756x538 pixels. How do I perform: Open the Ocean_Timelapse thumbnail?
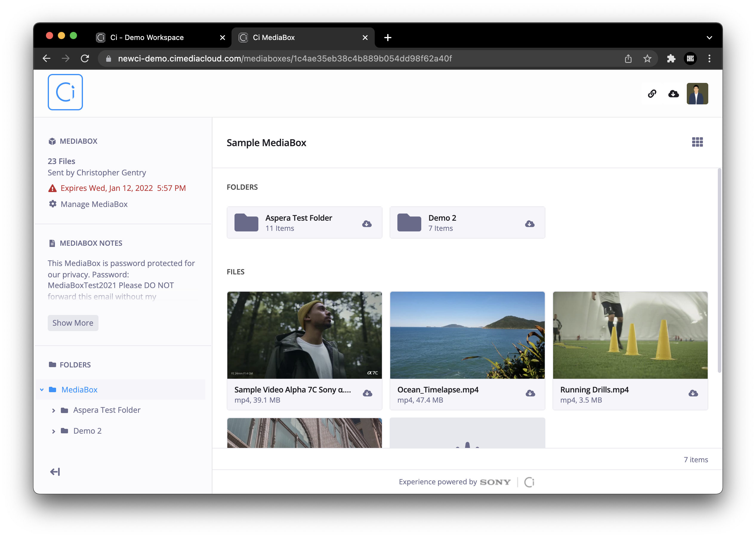pyautogui.click(x=467, y=335)
